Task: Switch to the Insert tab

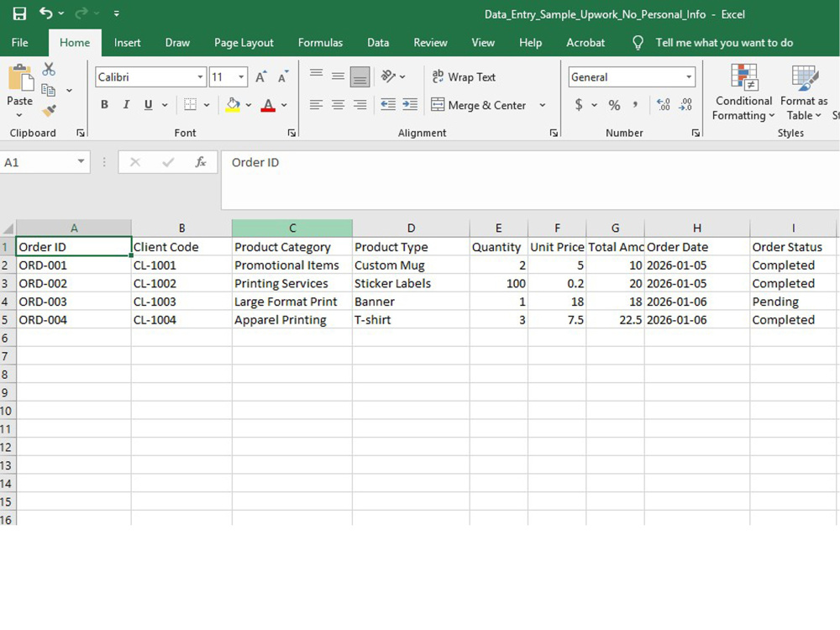Action: [127, 43]
